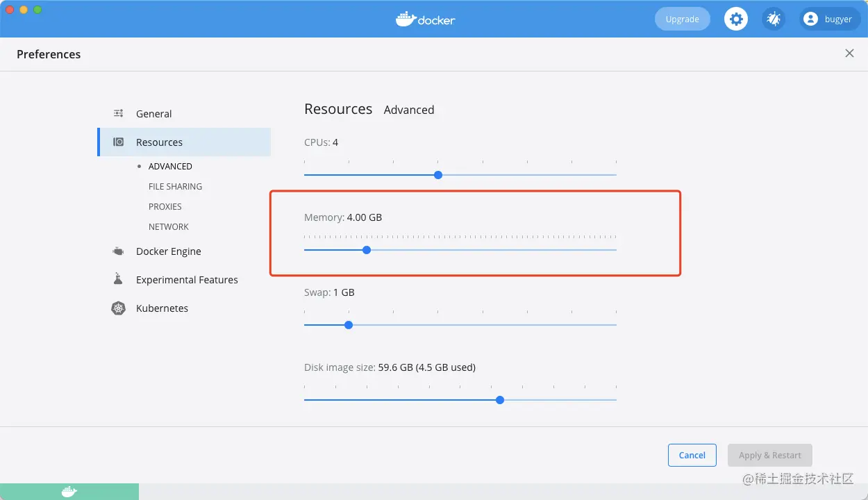Click the CPUs slider handle
The image size is (868, 500).
438,175
